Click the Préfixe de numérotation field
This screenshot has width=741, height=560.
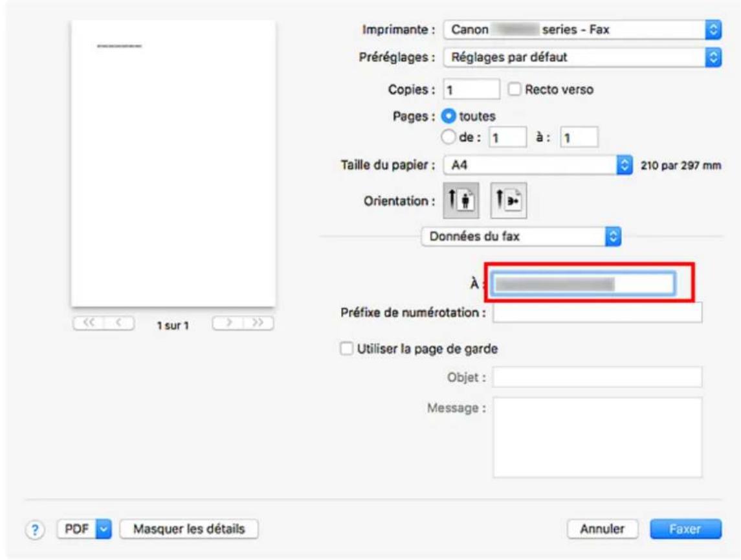[597, 313]
